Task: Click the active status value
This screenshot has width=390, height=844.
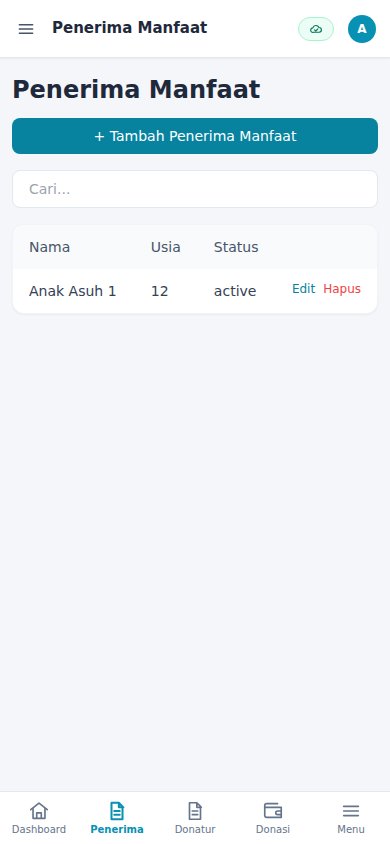Action: click(235, 291)
